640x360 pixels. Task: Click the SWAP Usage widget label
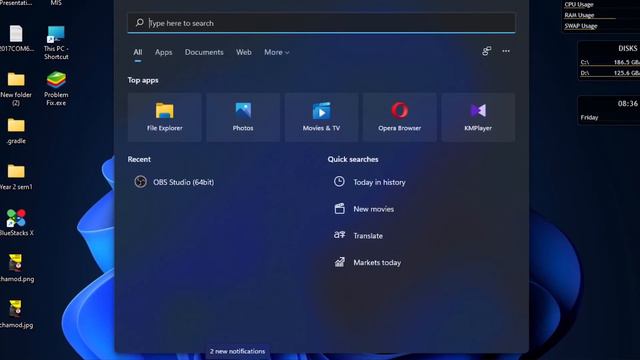[580, 26]
